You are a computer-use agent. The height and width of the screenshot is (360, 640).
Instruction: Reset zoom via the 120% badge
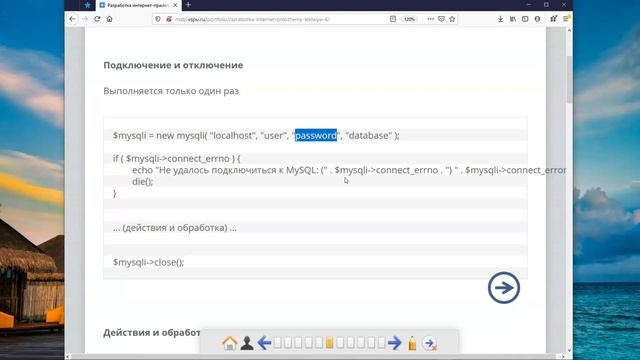click(409, 19)
